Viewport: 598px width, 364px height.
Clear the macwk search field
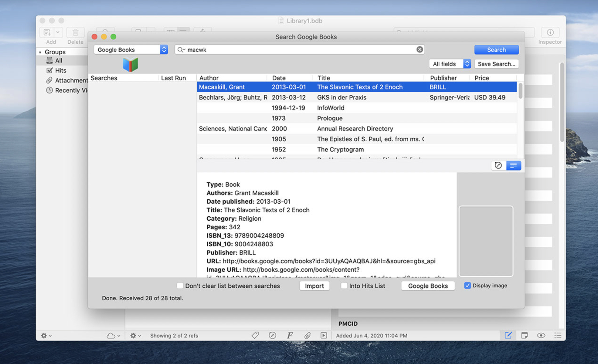pos(420,50)
